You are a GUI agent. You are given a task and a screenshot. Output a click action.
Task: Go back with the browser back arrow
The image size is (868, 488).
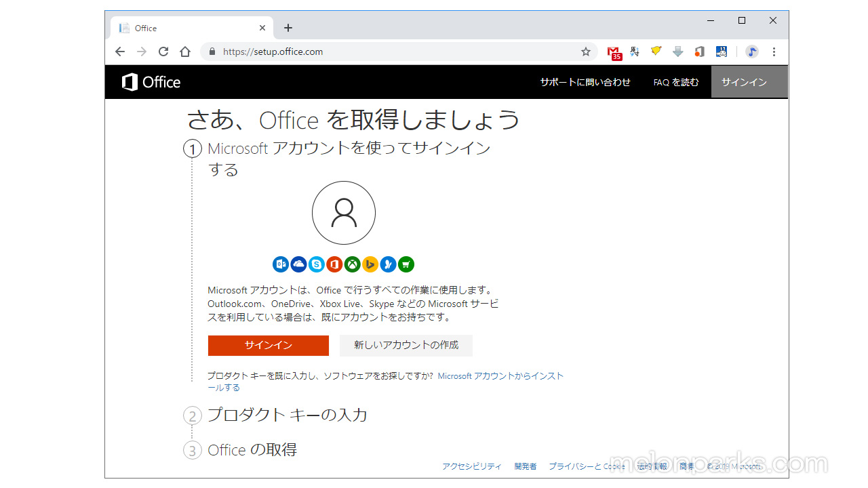[120, 52]
